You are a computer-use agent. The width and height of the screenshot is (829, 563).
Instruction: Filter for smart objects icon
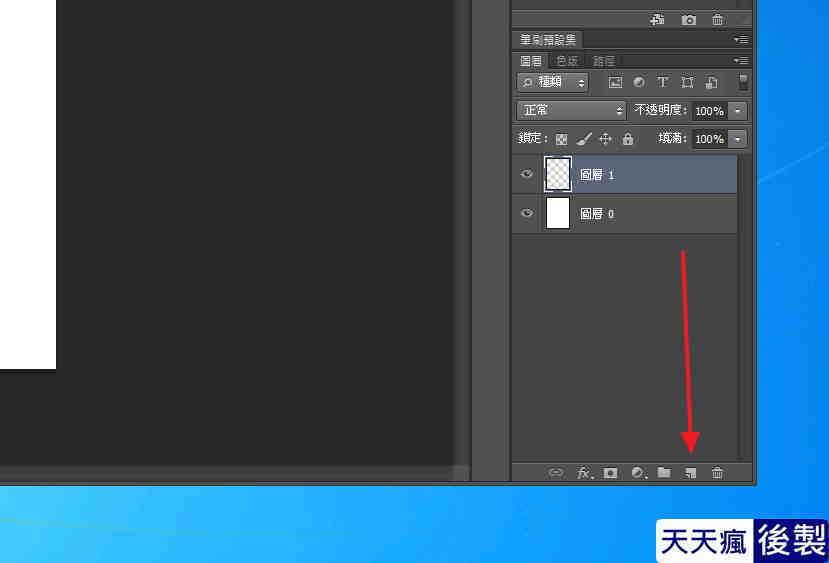coord(711,82)
